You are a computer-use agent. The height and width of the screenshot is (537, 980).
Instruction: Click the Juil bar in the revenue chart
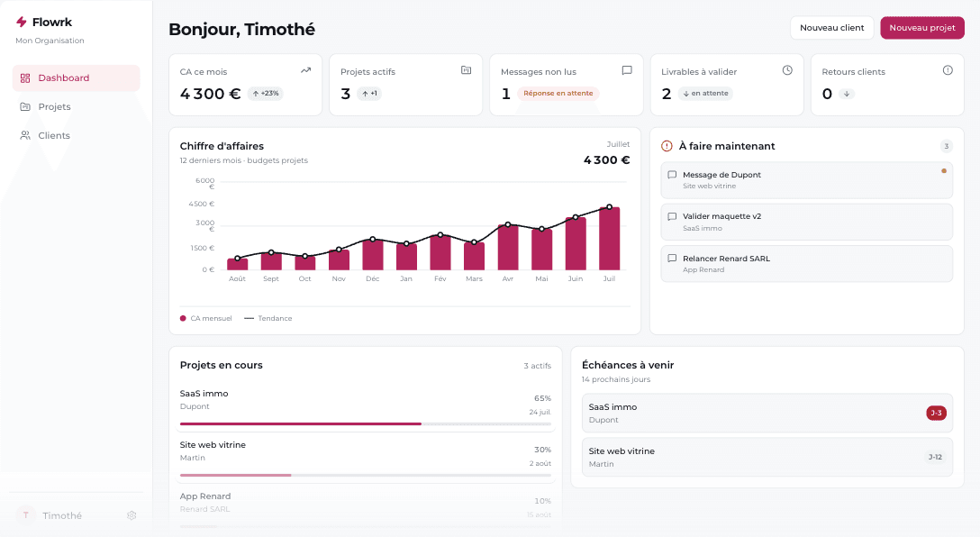coord(610,239)
